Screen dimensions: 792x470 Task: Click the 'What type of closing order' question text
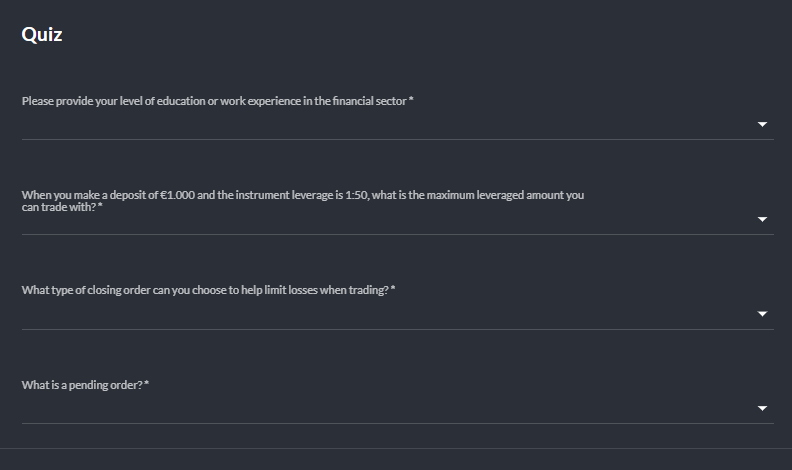pyautogui.click(x=208, y=290)
